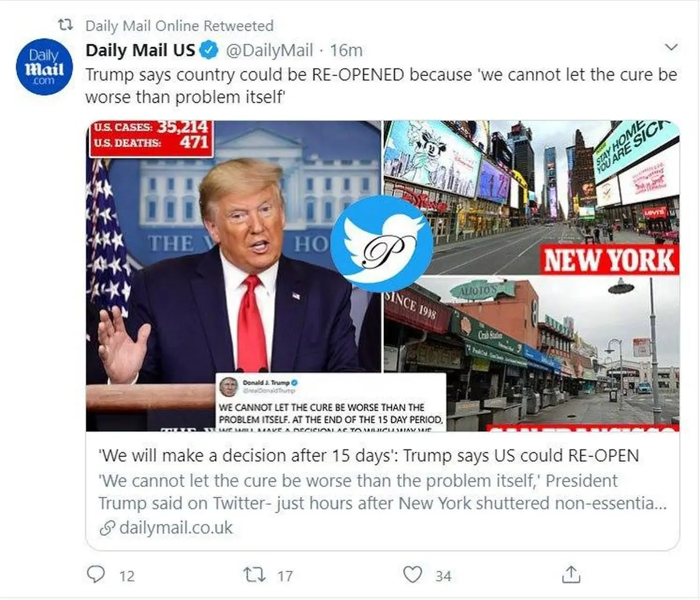Image resolution: width=700 pixels, height=600 pixels.
Task: Open the @DailyMail handle link
Action: pyautogui.click(x=269, y=51)
